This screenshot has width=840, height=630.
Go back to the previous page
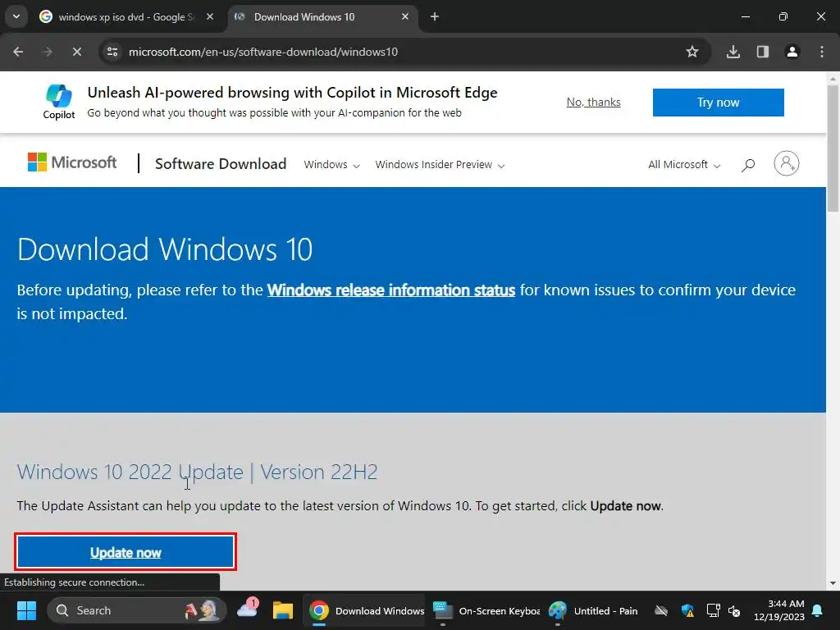pyautogui.click(x=18, y=52)
